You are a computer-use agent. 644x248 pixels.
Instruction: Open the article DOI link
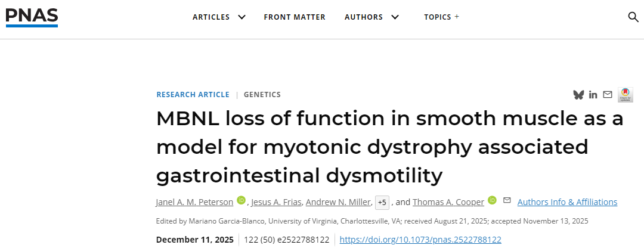click(x=420, y=240)
